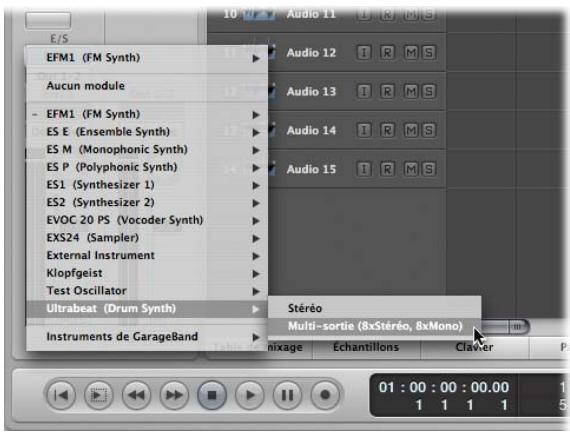
Task: Open the Test Oscillator submenu
Action: coord(147,291)
